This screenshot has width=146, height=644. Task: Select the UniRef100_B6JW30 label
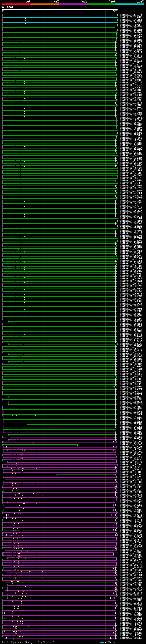(131, 459)
